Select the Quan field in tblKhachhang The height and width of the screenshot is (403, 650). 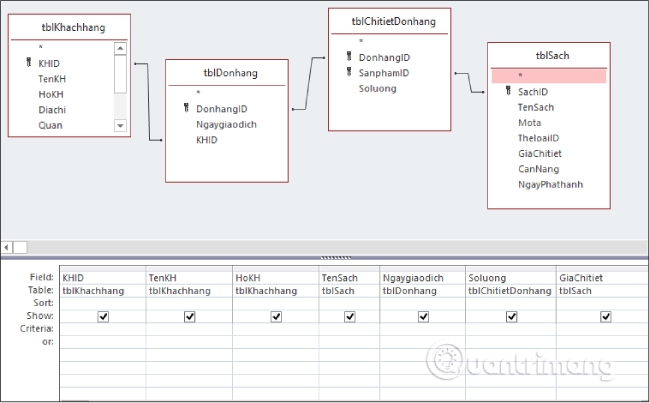pyautogui.click(x=51, y=125)
